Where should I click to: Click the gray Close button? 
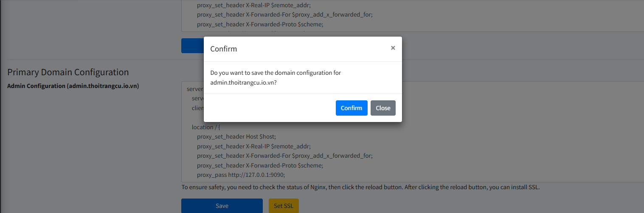pyautogui.click(x=383, y=108)
